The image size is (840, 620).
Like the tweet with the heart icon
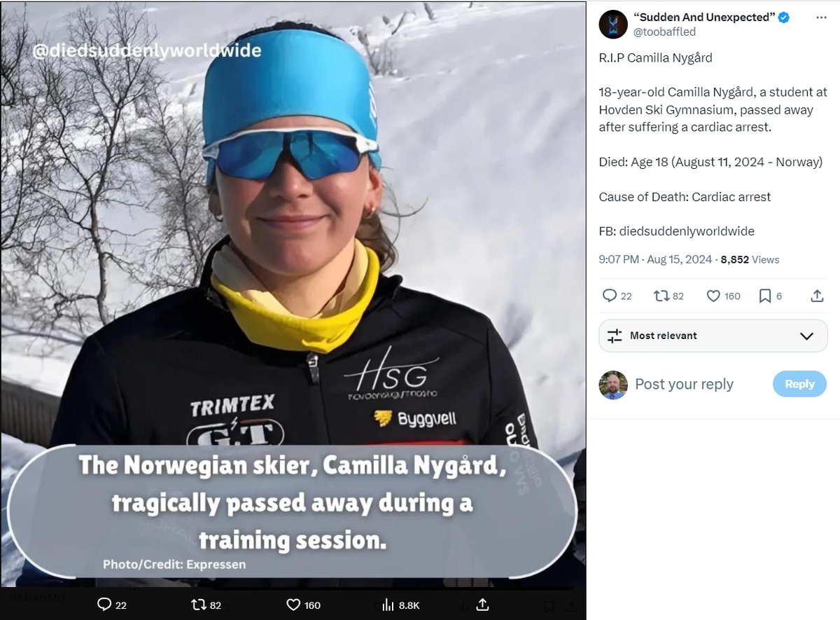(x=713, y=296)
